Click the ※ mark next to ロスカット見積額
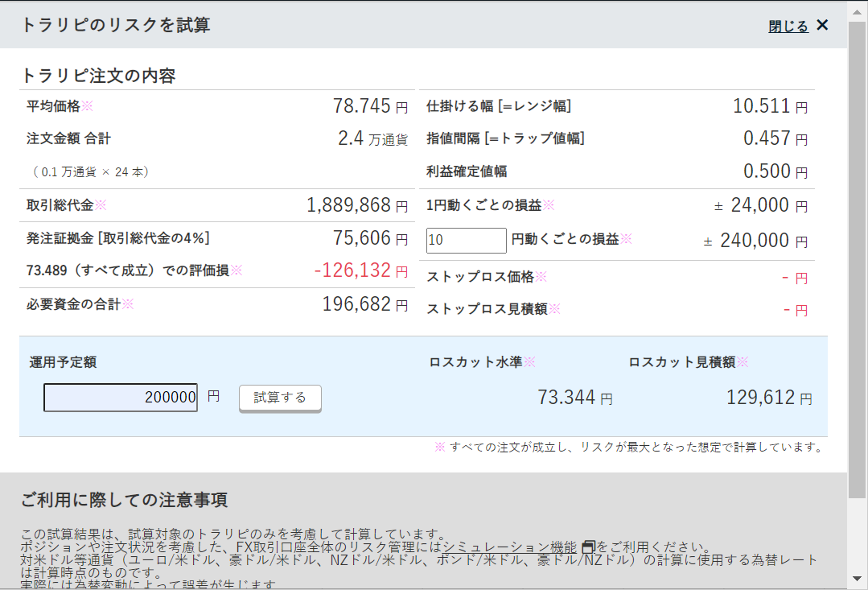Viewport: 868px width, 590px height. 743,361
